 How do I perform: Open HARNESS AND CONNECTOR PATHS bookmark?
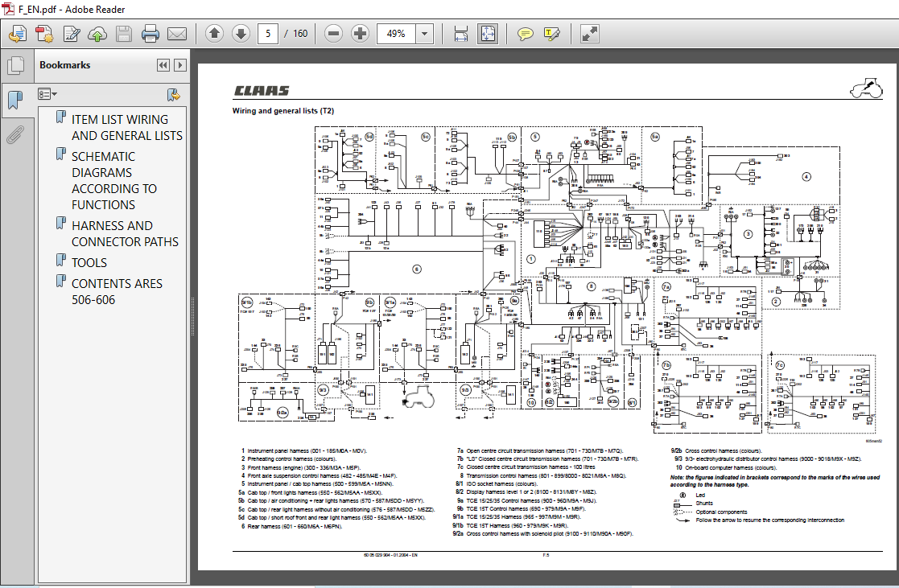click(x=125, y=234)
